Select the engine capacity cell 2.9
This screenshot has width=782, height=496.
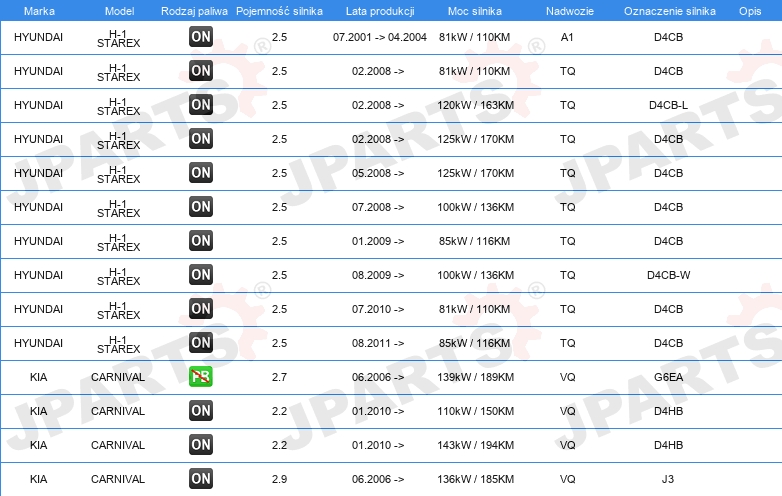click(279, 479)
